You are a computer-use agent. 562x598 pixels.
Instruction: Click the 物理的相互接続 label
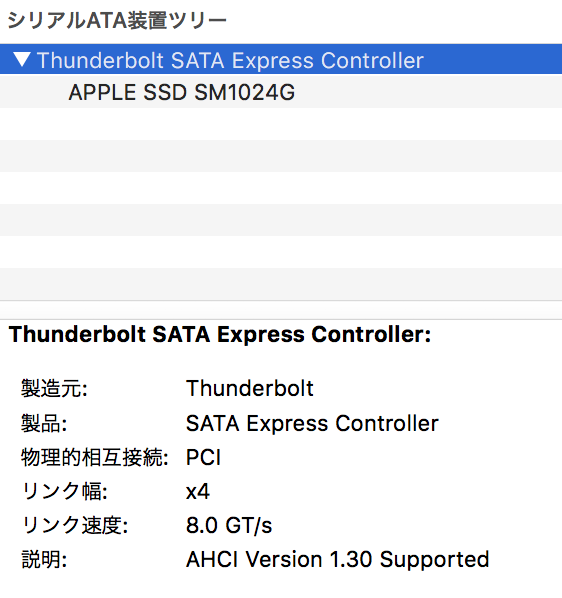point(95,457)
